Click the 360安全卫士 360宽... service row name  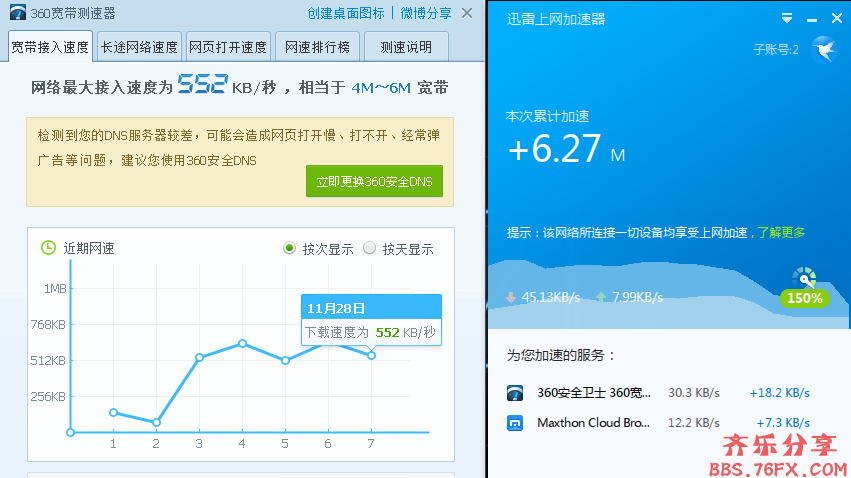tap(594, 393)
